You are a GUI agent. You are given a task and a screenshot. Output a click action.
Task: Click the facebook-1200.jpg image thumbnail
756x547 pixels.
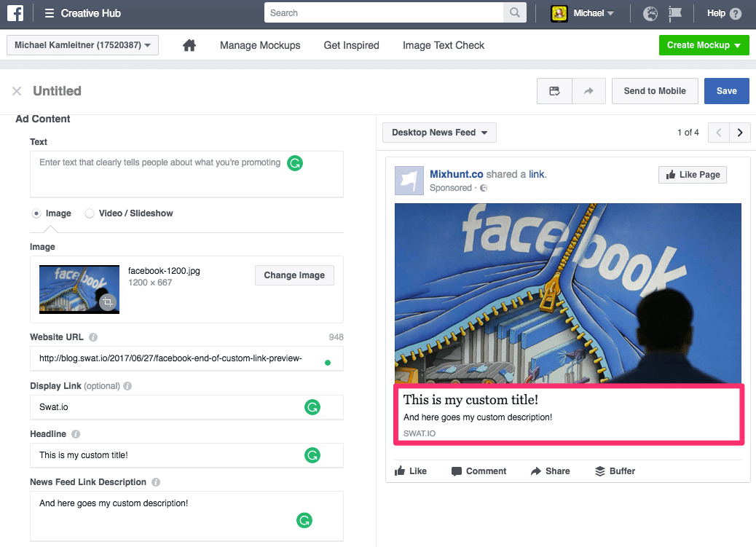pyautogui.click(x=79, y=289)
